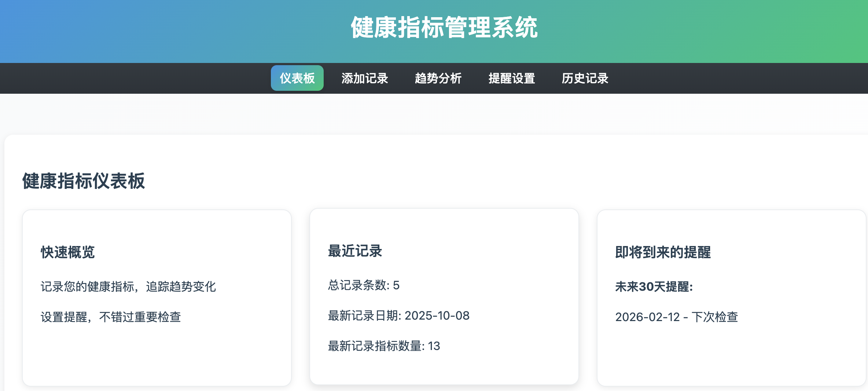
Task: Click the 记录您的健康指标，追踪趋势变化 text
Action: (x=128, y=286)
